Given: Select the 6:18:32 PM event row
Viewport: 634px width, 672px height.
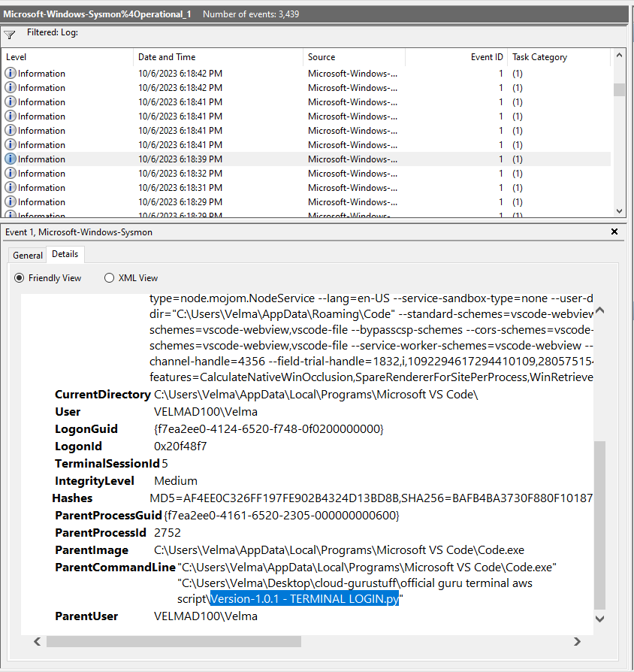Looking at the screenshot, I should 306,173.
